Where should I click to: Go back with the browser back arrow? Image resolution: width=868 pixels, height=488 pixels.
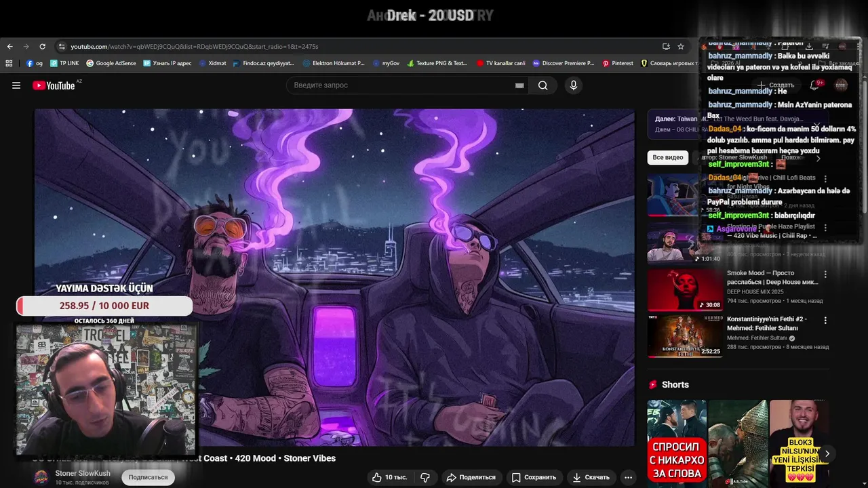[x=9, y=46]
